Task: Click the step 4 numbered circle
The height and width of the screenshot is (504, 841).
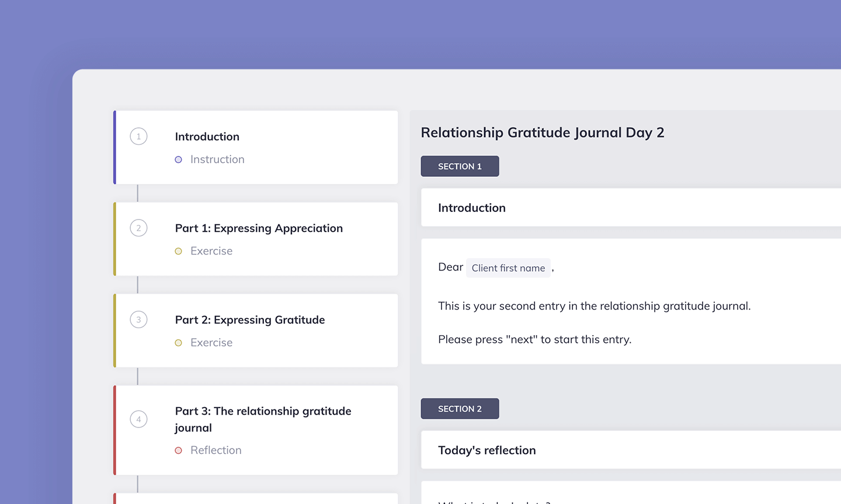Action: [138, 419]
